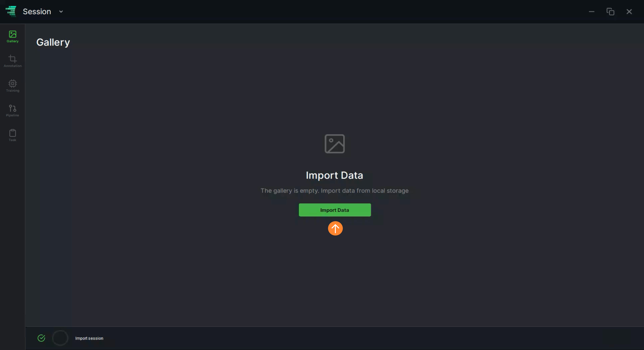
Task: Expand the Session dropdown chevron
Action: (61, 12)
